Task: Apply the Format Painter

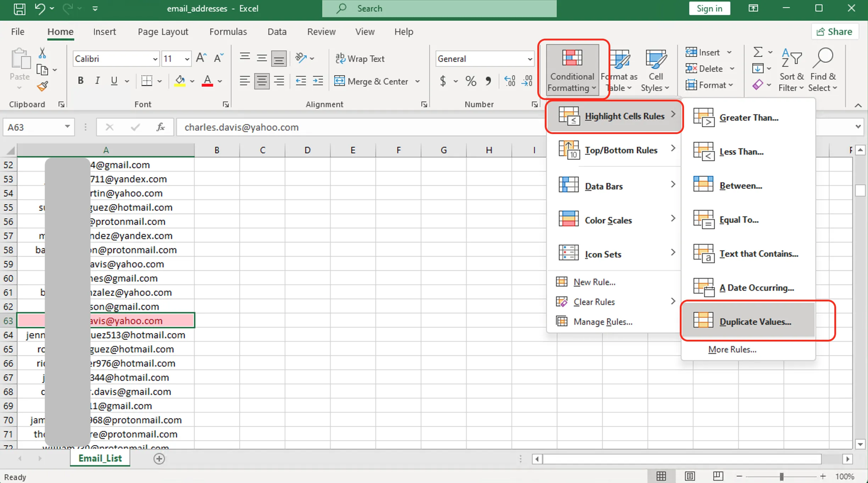Action: pyautogui.click(x=42, y=86)
